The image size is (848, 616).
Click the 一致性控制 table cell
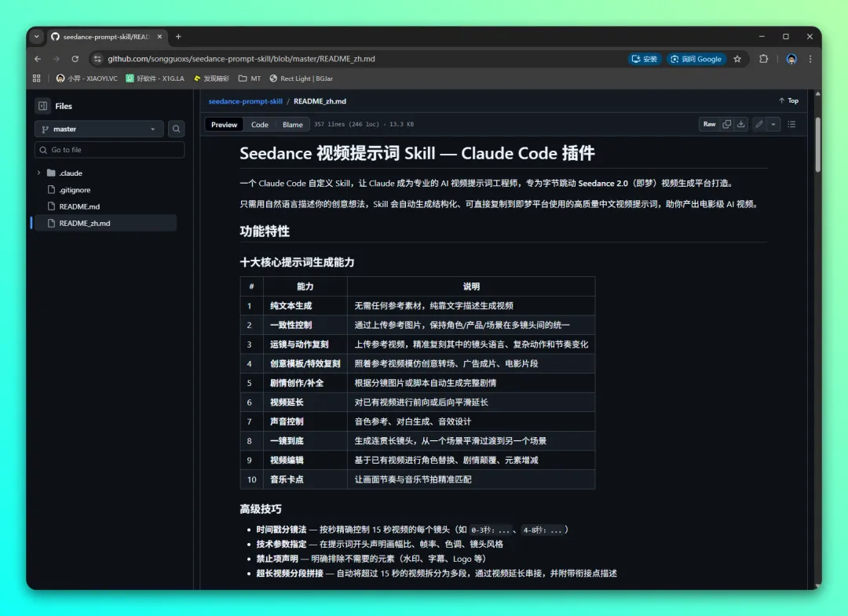[305, 326]
